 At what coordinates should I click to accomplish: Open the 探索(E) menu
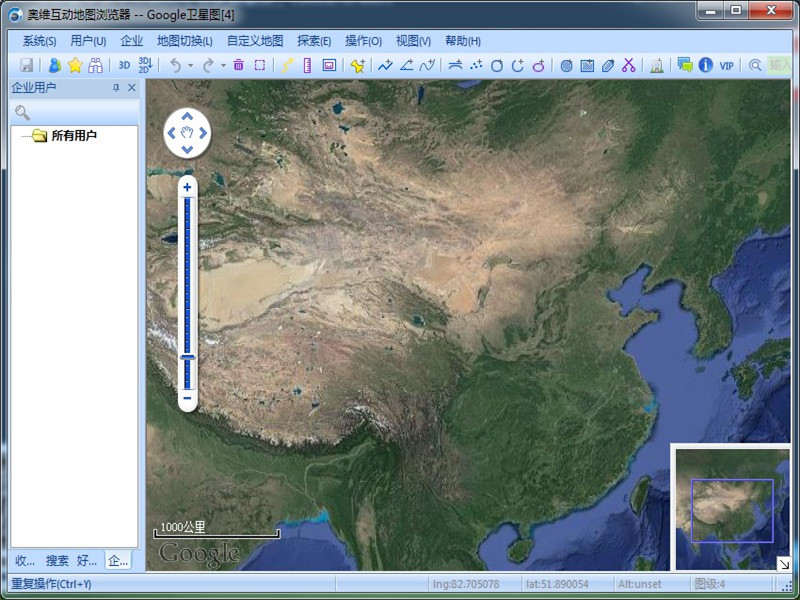[314, 41]
